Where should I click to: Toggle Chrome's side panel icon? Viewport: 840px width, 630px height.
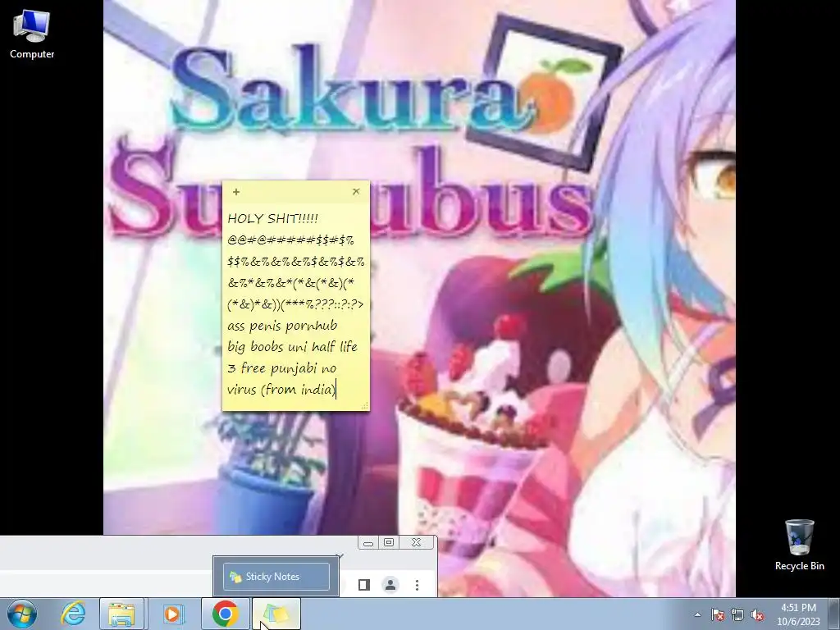point(364,585)
